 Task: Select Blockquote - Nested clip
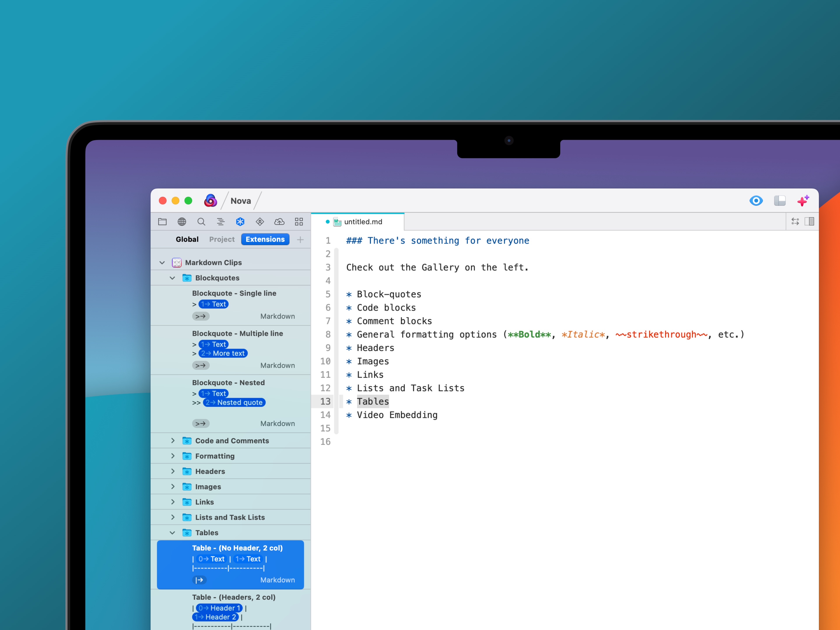(x=231, y=404)
